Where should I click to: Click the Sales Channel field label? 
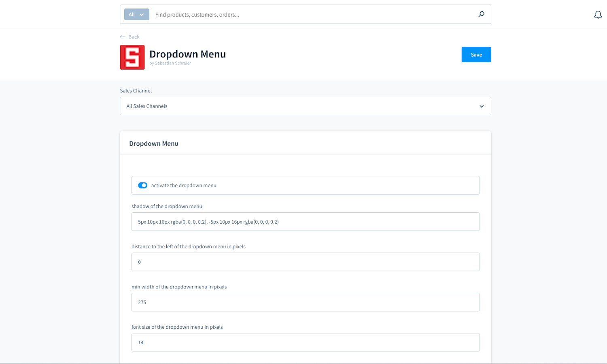click(x=136, y=91)
